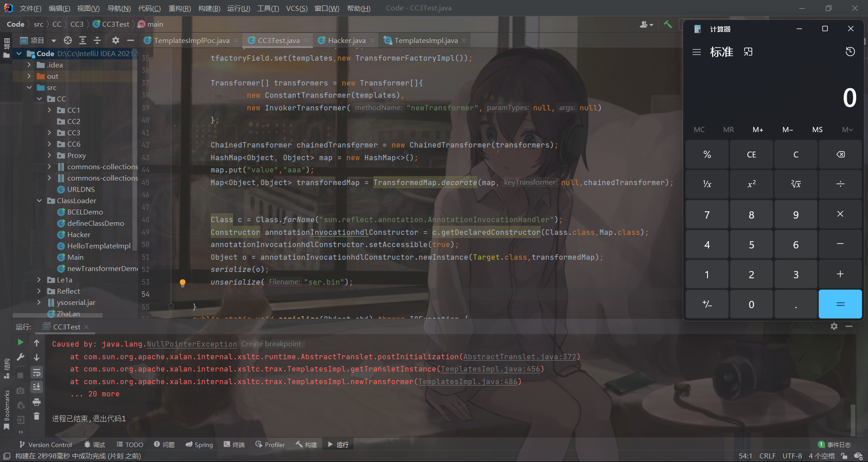
Task: Click the CC3Test breadcrumb item
Action: (x=115, y=24)
